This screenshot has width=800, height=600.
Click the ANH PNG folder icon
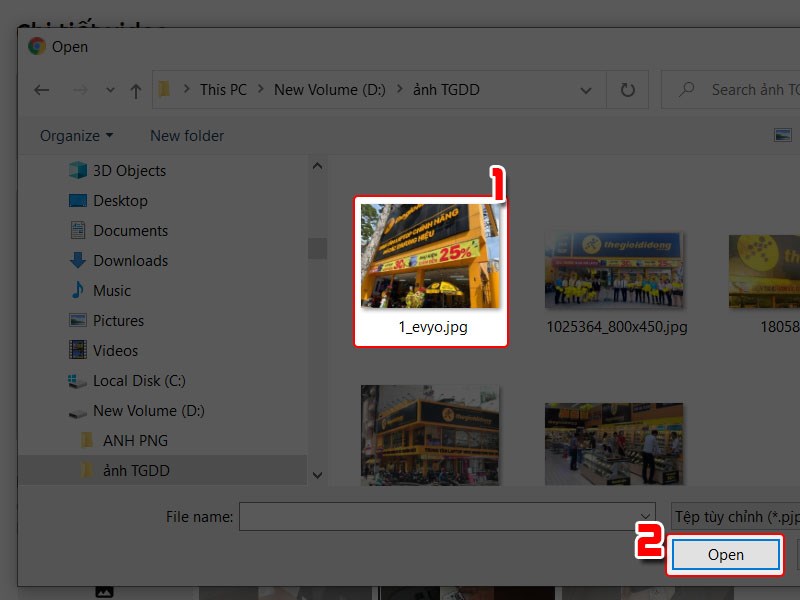pyautogui.click(x=87, y=440)
